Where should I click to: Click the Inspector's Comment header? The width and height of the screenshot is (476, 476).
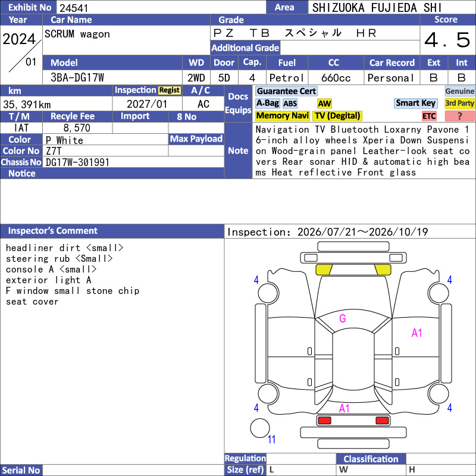click(52, 231)
